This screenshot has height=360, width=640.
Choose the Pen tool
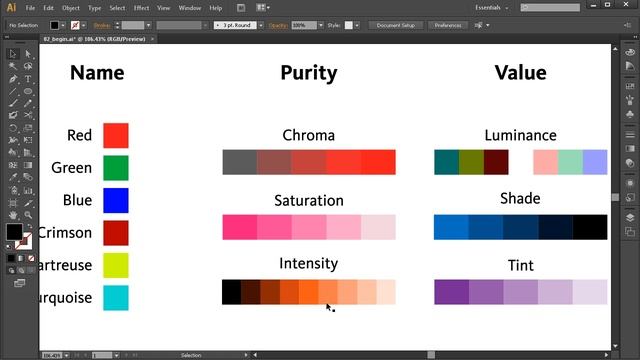(13, 79)
